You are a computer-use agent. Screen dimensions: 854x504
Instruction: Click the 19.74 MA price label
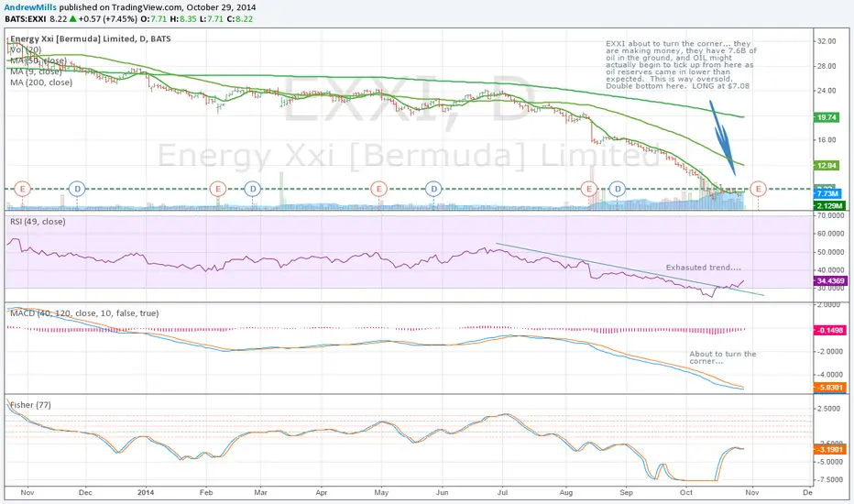point(827,117)
